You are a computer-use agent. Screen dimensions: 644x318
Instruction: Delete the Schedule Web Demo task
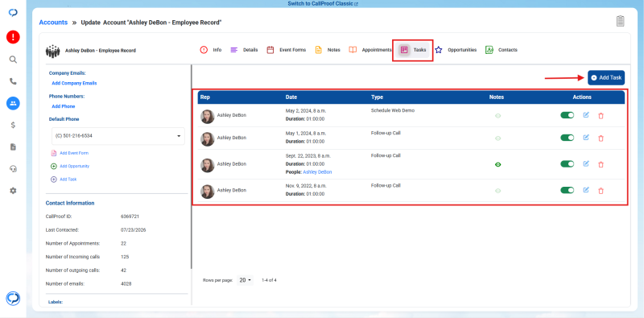click(601, 116)
